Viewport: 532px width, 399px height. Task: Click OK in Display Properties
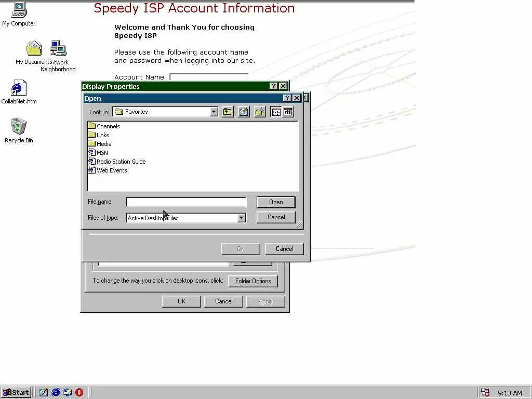click(x=181, y=301)
